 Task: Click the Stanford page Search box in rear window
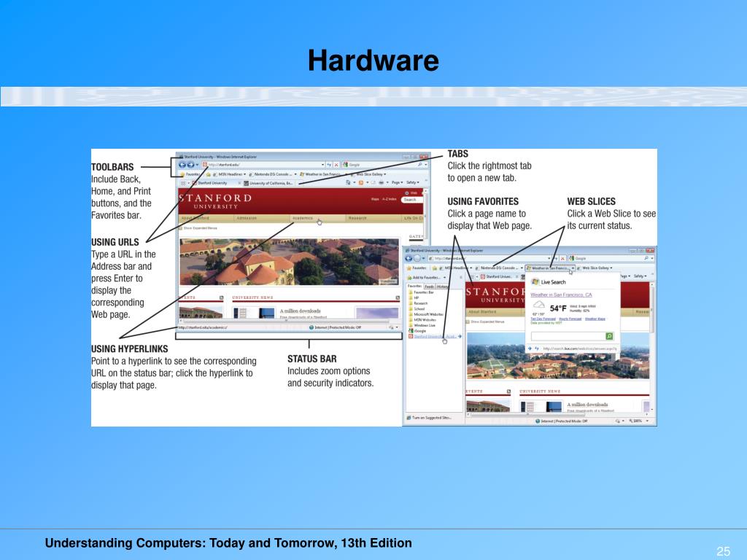click(x=411, y=200)
